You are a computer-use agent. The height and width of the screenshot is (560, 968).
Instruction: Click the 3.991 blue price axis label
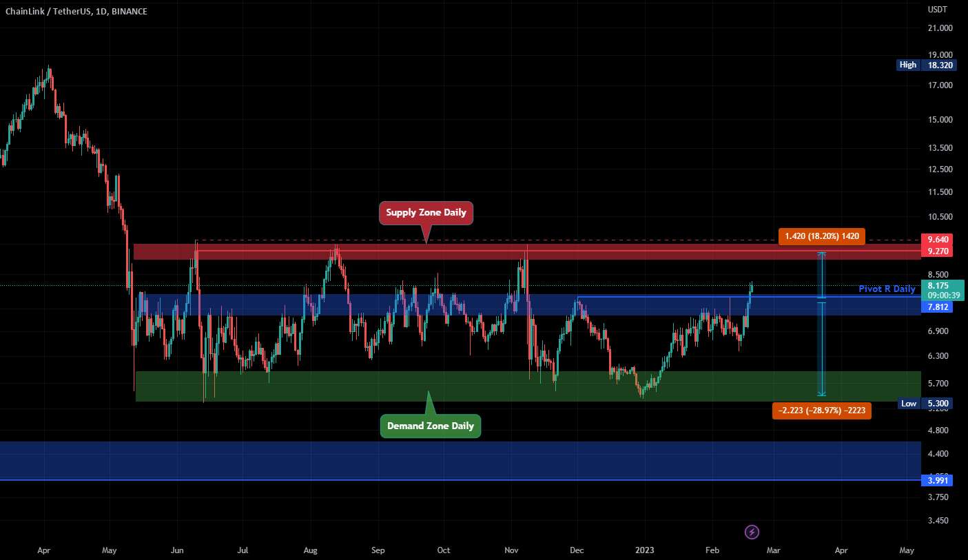pos(938,481)
